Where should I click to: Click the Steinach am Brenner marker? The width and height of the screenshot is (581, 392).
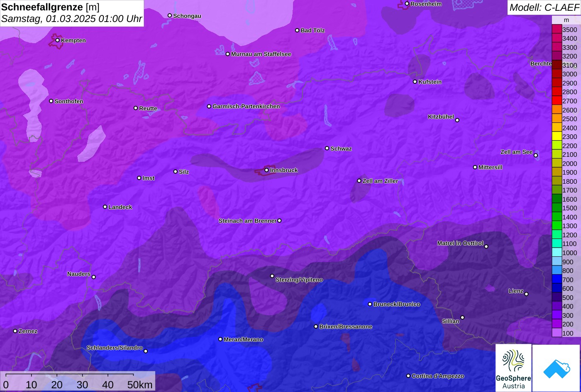coord(279,221)
